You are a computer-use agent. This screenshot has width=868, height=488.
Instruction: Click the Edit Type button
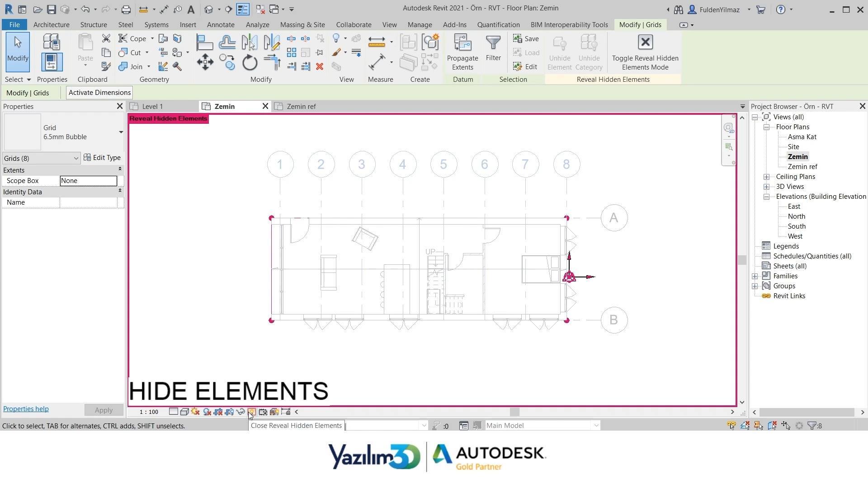click(x=102, y=158)
